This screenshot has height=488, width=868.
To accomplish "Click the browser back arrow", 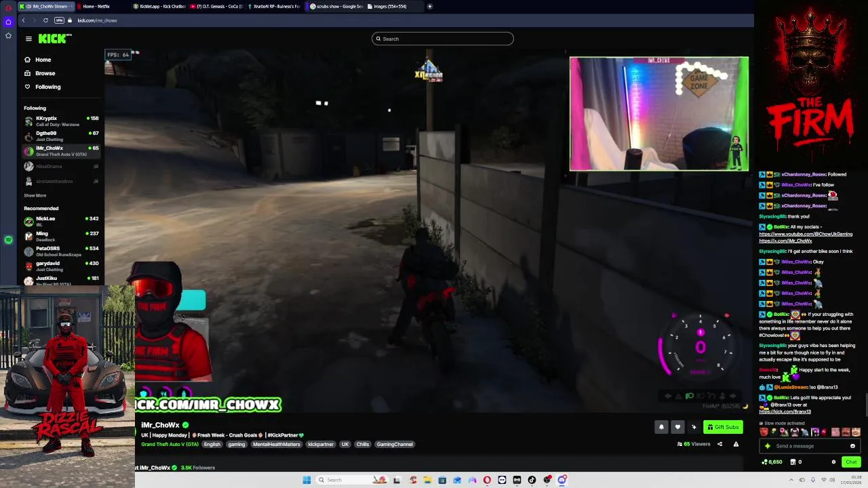I will point(23,20).
